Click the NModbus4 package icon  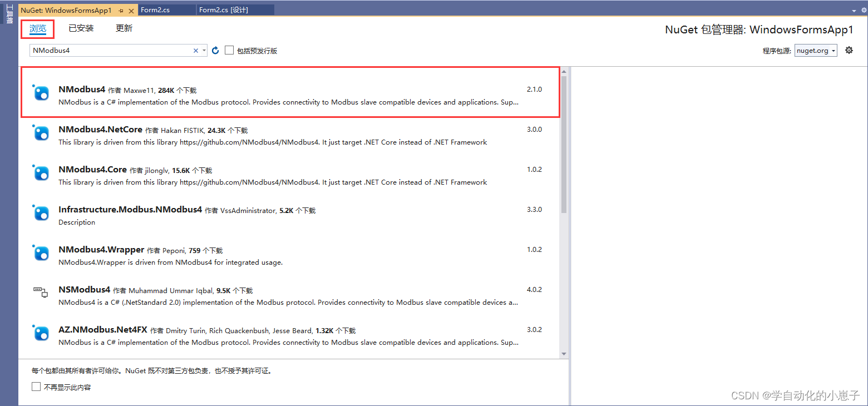coord(41,93)
